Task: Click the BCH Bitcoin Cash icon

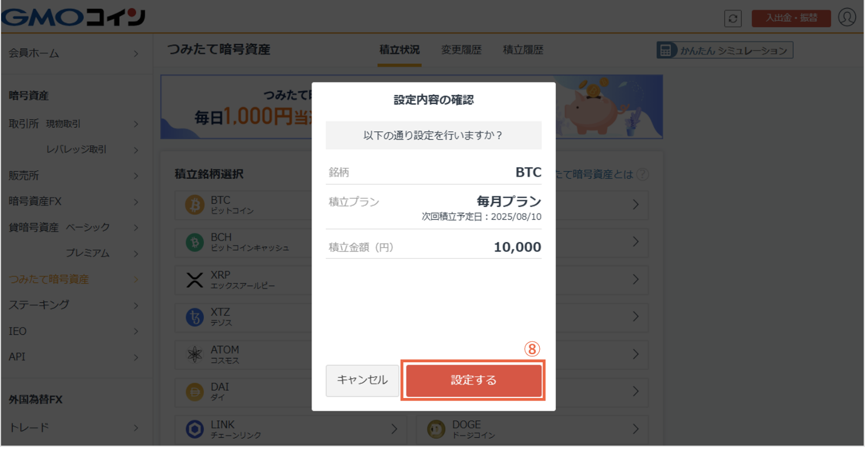Action: (195, 243)
